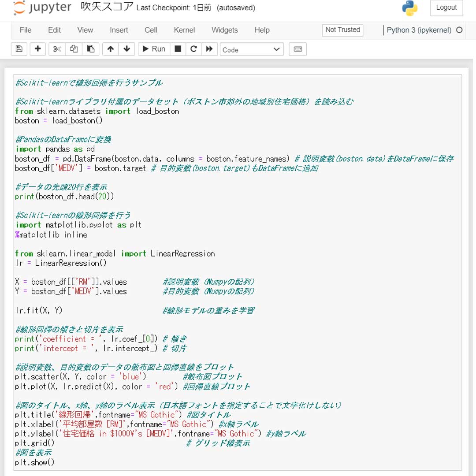This screenshot has height=476, width=476.
Task: Save and checkpoint with the floppy disk icon
Action: tap(19, 49)
